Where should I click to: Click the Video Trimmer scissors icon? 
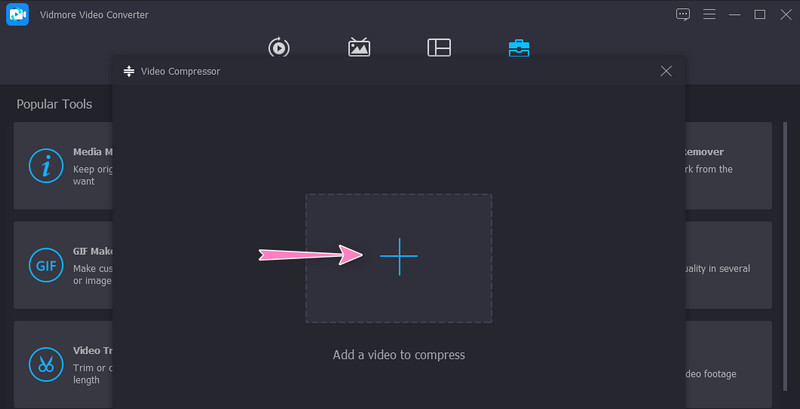tap(45, 364)
